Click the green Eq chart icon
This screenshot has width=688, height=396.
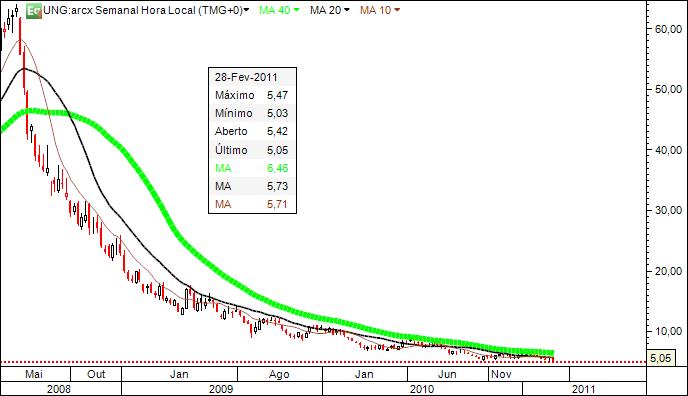click(x=33, y=11)
